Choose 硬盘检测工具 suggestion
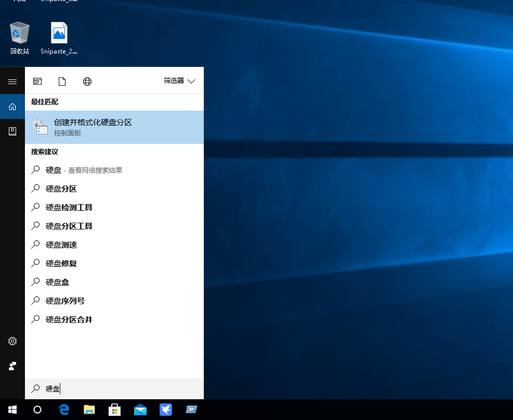513x420 pixels. tap(69, 208)
